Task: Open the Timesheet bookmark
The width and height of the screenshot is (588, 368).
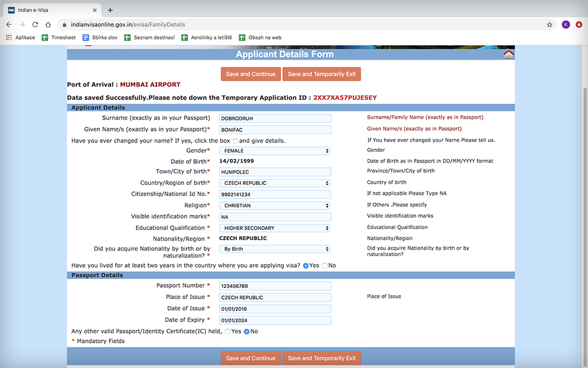Action: click(x=58, y=38)
